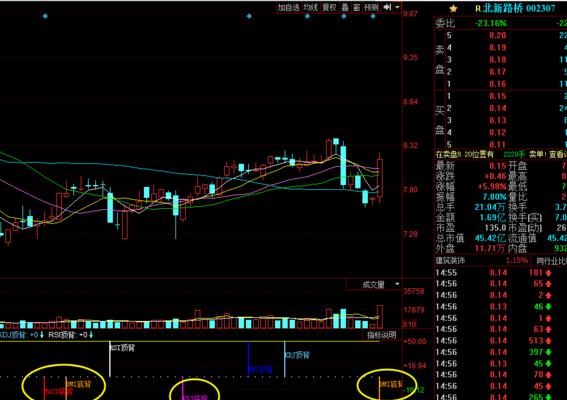
Task: Click the 预测 forecast button
Action: (x=371, y=7)
